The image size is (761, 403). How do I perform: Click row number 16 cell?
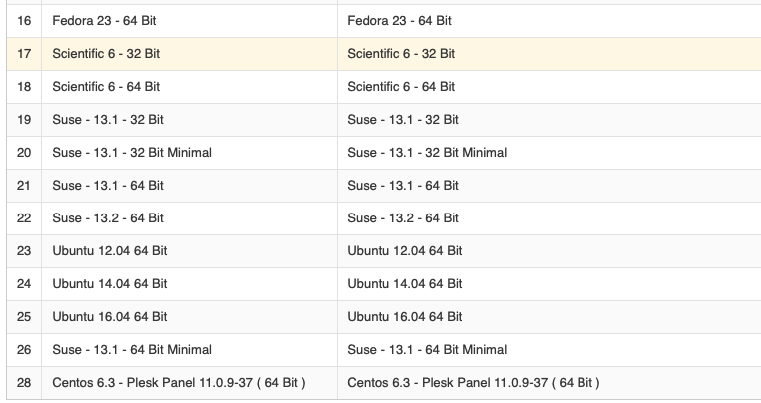24,20
